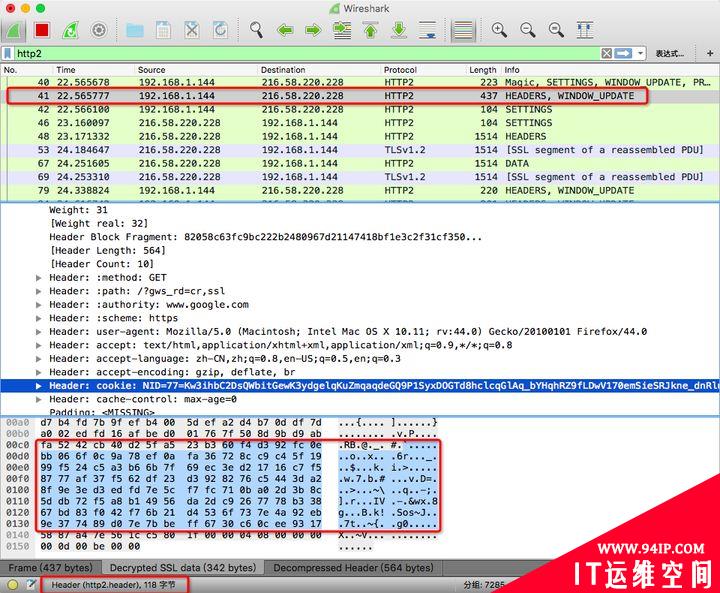
Task: Select packet 79 HEADERS row
Action: coord(360,190)
